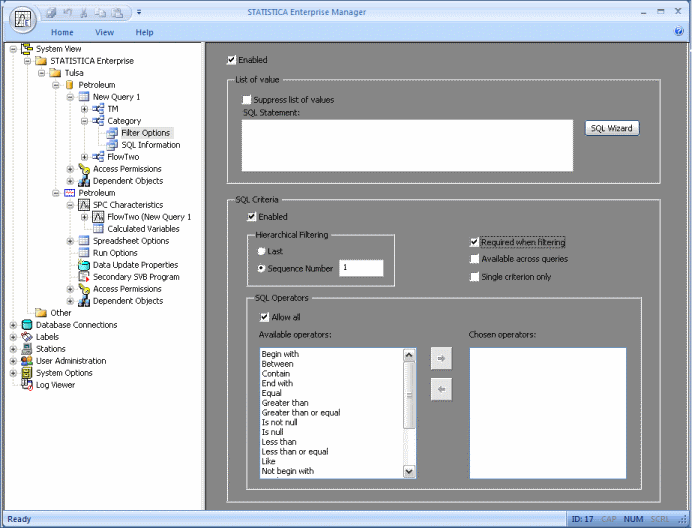Viewport: 692px width, 528px height.
Task: Collapse the Tulsa folder node
Action: [42, 73]
